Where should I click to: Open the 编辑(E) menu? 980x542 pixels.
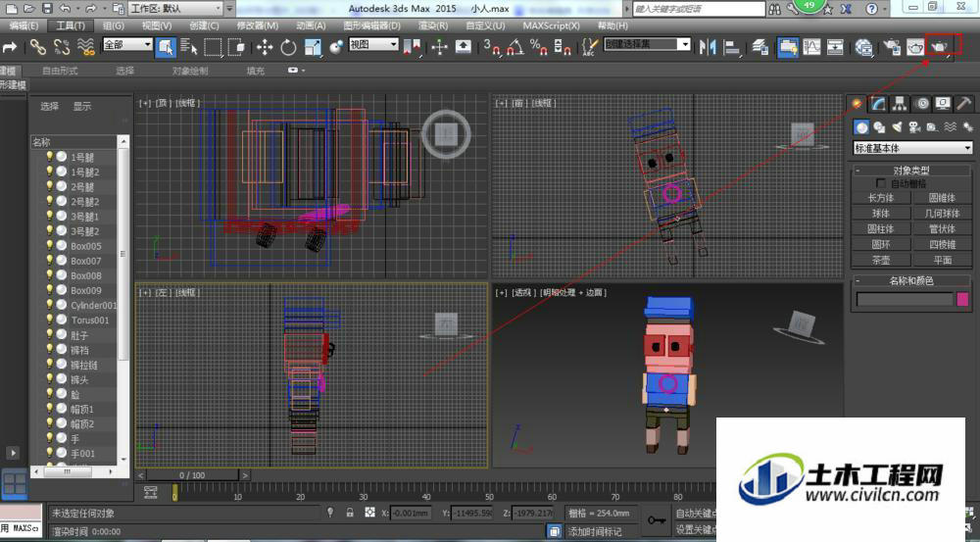click(x=23, y=25)
